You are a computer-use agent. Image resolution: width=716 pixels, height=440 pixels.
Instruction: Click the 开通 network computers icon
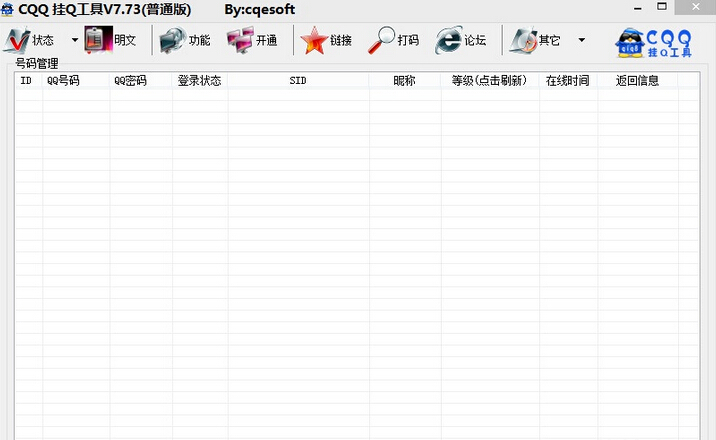[x=240, y=40]
